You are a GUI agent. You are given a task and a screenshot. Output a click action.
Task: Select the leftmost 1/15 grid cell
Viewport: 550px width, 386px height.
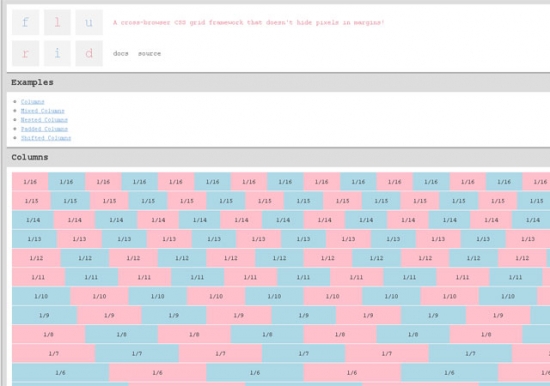(x=32, y=201)
